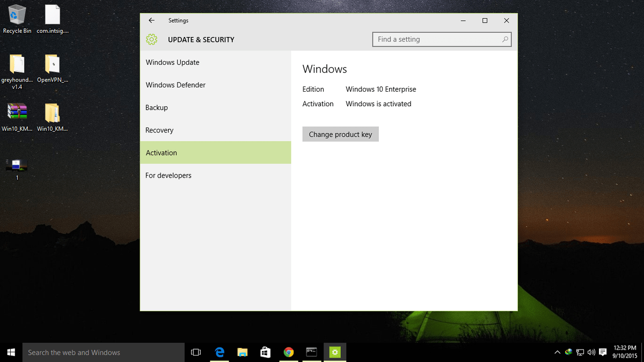
Task: Launch Google Chrome from the taskbar
Action: click(x=289, y=352)
